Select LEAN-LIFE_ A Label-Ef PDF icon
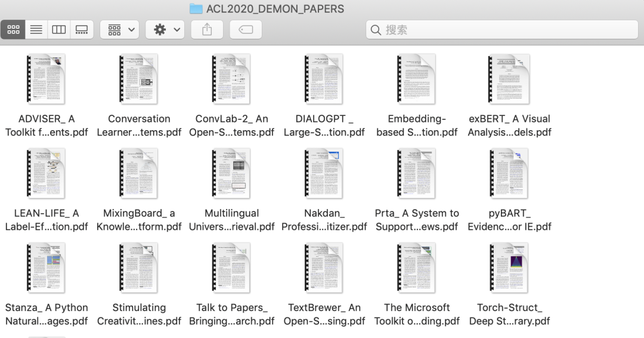The image size is (644, 338). (46, 173)
